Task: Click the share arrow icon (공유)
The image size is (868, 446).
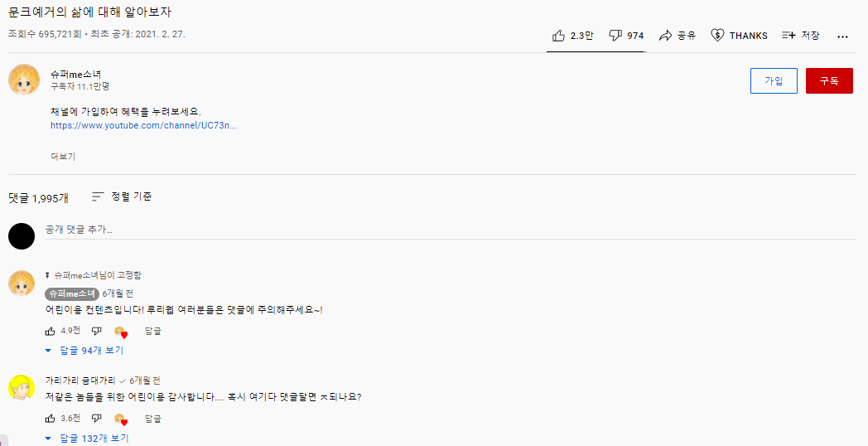Action: 665,36
